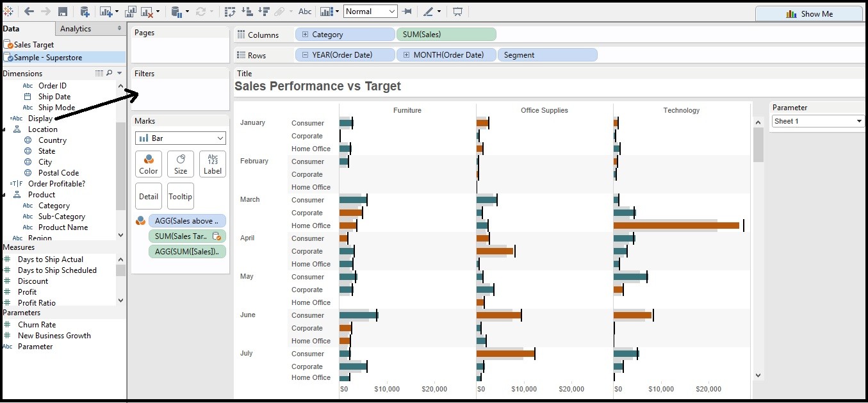This screenshot has height=403, width=868.
Task: Toggle the fix axes pin
Action: [x=406, y=10]
